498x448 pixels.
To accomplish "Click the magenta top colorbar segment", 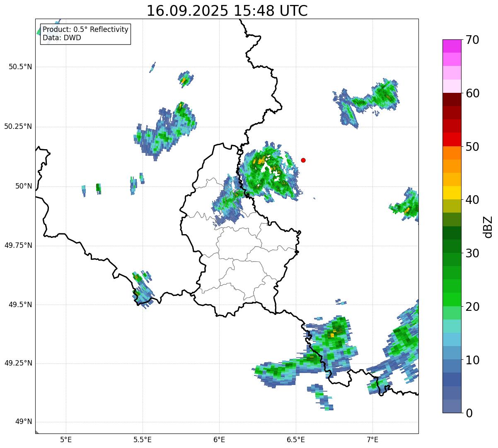I will [452, 46].
